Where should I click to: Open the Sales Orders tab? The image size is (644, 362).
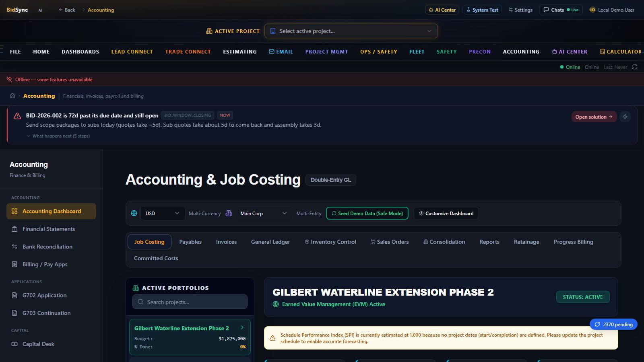point(390,242)
